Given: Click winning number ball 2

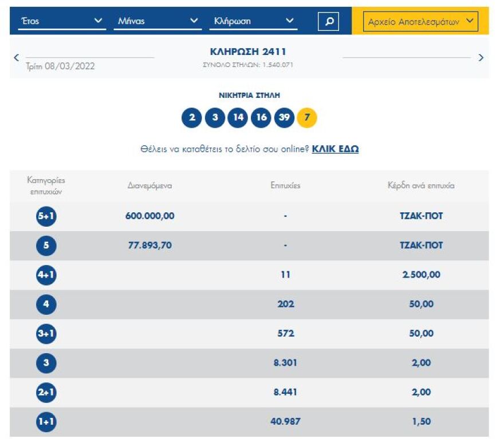Looking at the screenshot, I should (192, 118).
